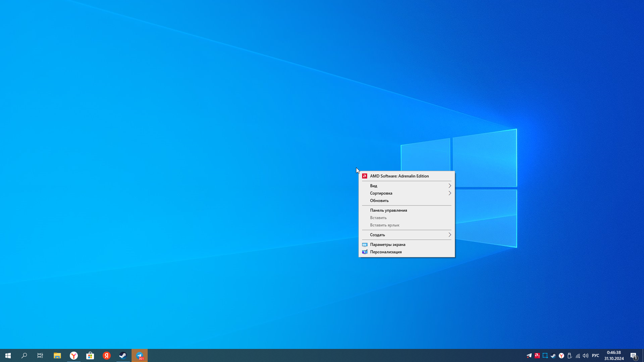This screenshot has height=362, width=644.
Task: Open the Windows Start menu
Action: pos(8,356)
